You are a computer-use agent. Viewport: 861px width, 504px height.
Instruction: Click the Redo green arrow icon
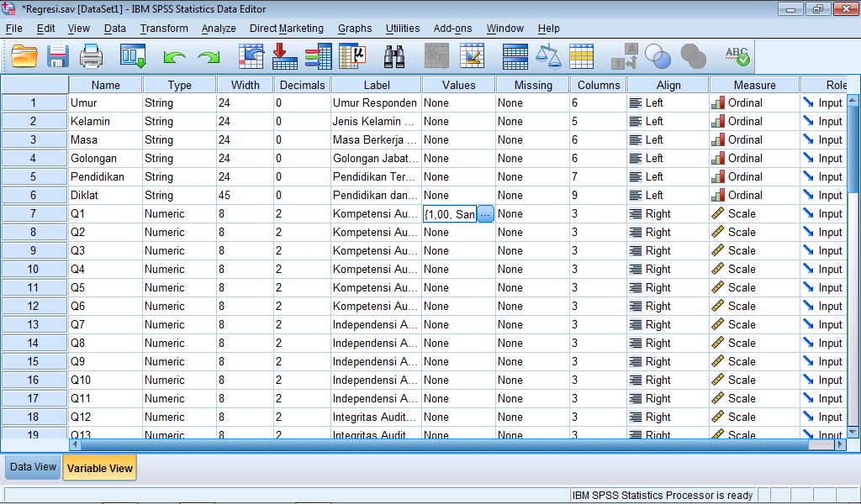coord(209,57)
